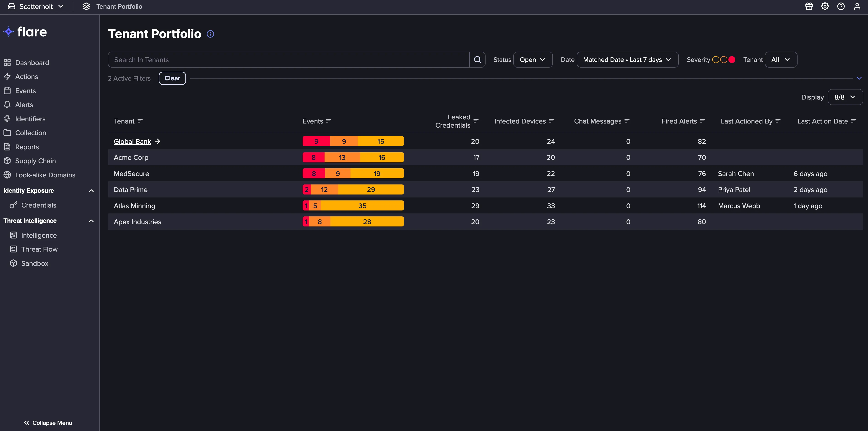Open the Global Bank tenant link
This screenshot has height=431, width=868.
click(133, 142)
